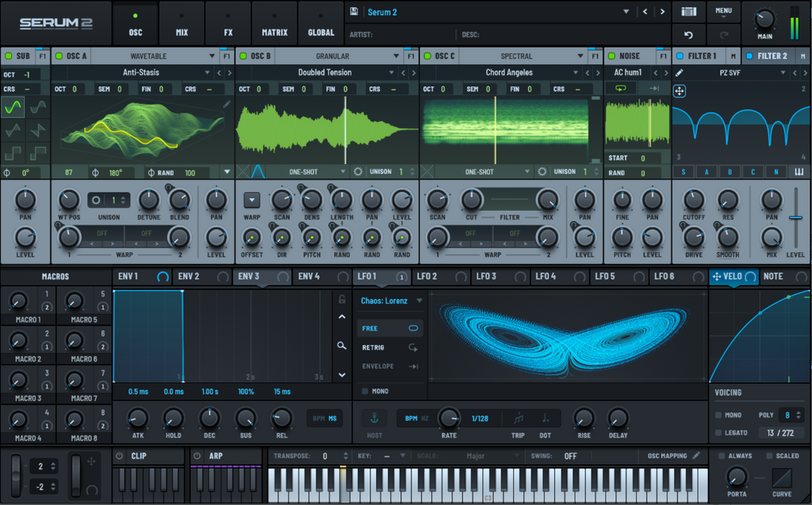Click the OSC A F1 routing button
The image size is (812, 505).
(227, 56)
